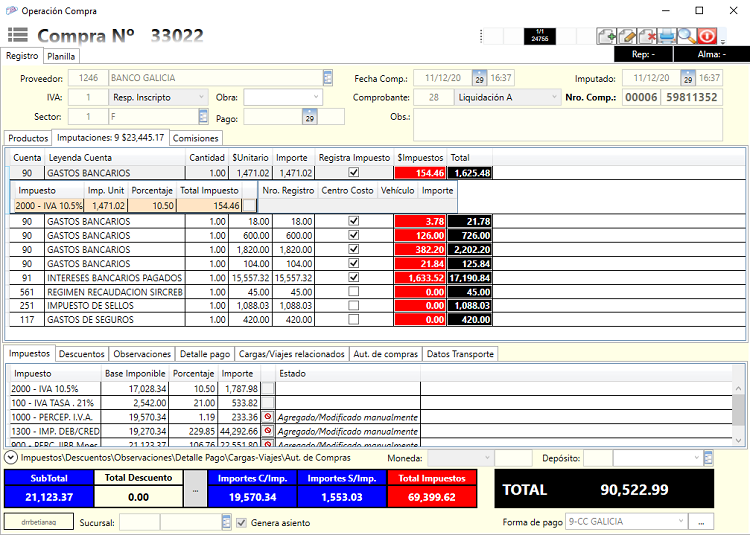Click the checkbox in the 2000 - IVA 10.5% detail row
750x535 pixels.
[249, 206]
